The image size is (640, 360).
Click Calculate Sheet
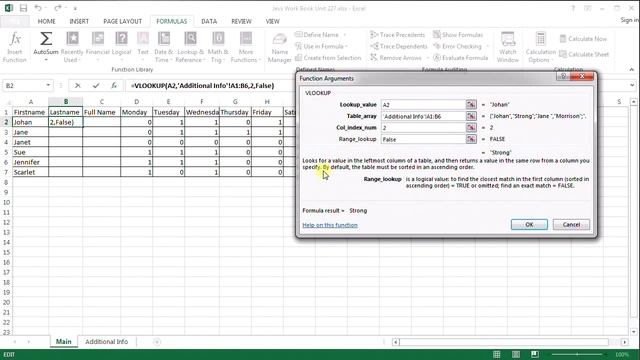tap(584, 54)
